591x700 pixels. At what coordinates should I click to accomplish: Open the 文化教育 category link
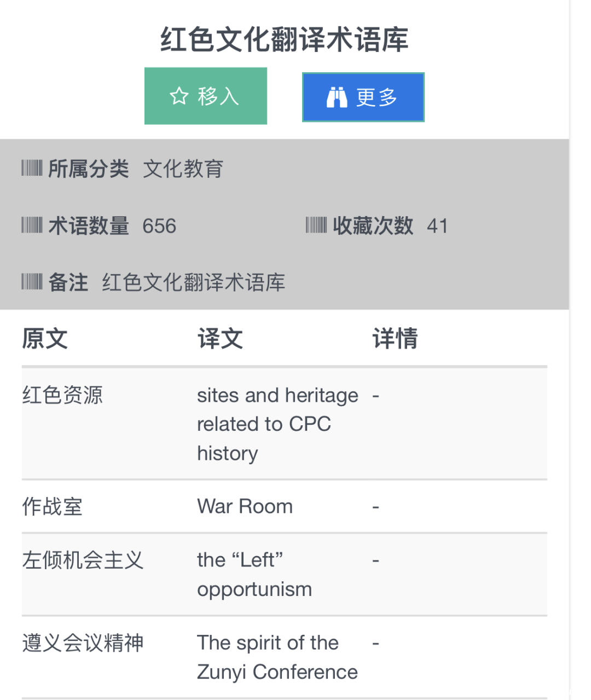[x=183, y=169]
